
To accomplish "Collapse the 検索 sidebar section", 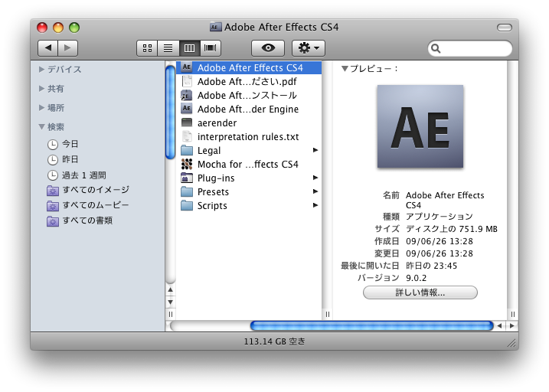I will (x=41, y=126).
